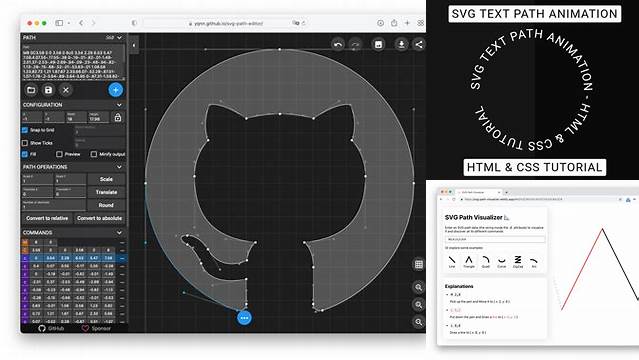Save the path using the floppy icon
This screenshot has width=639, height=360.
pos(48,90)
